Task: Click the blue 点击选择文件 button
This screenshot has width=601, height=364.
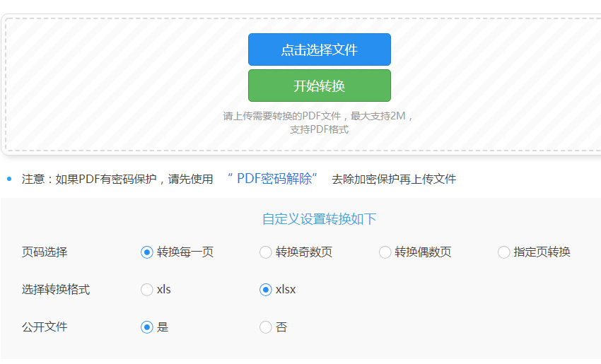Action: pyautogui.click(x=320, y=49)
